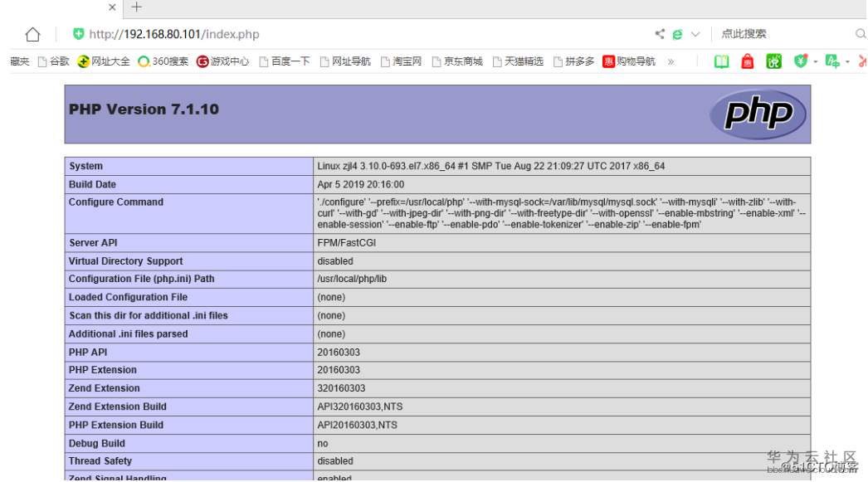
Task: Click the API320160303,NTS value
Action: click(x=360, y=407)
